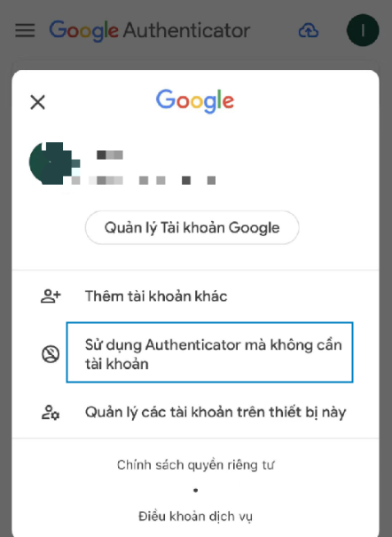Open Điều khoản dịch vụ link

coord(196,517)
